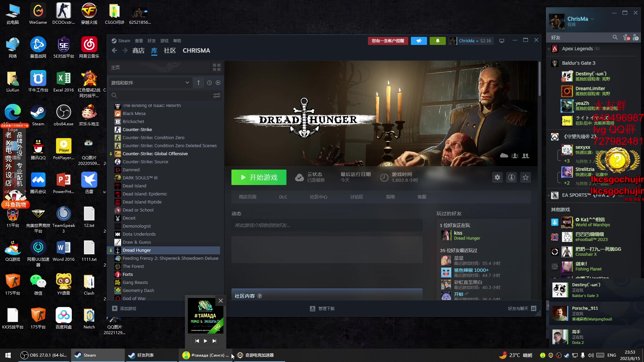
Task: Open the blue announcements megaphone button
Action: click(x=419, y=41)
